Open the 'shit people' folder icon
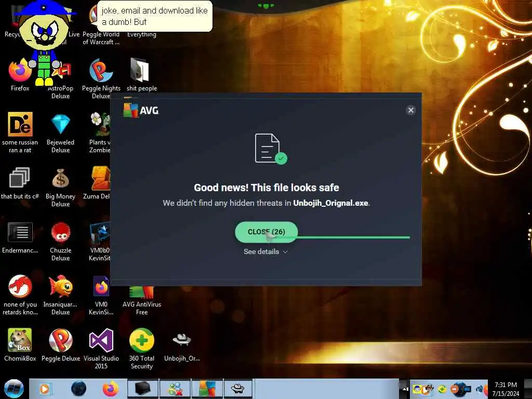The width and height of the screenshot is (532, 399). pos(142,75)
